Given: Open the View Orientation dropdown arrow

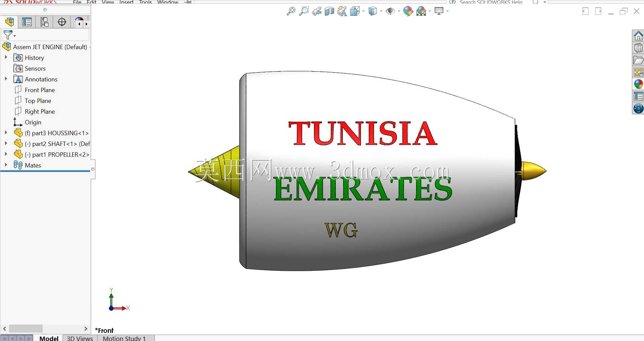Looking at the screenshot, I should (363, 11).
